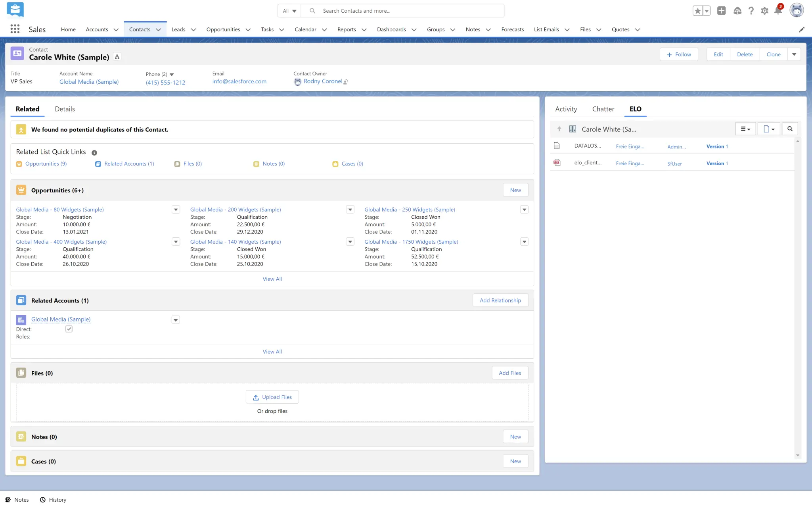Screen dimensions: 812x508
Task: Click the Notes section header icon
Action: [x=21, y=437]
